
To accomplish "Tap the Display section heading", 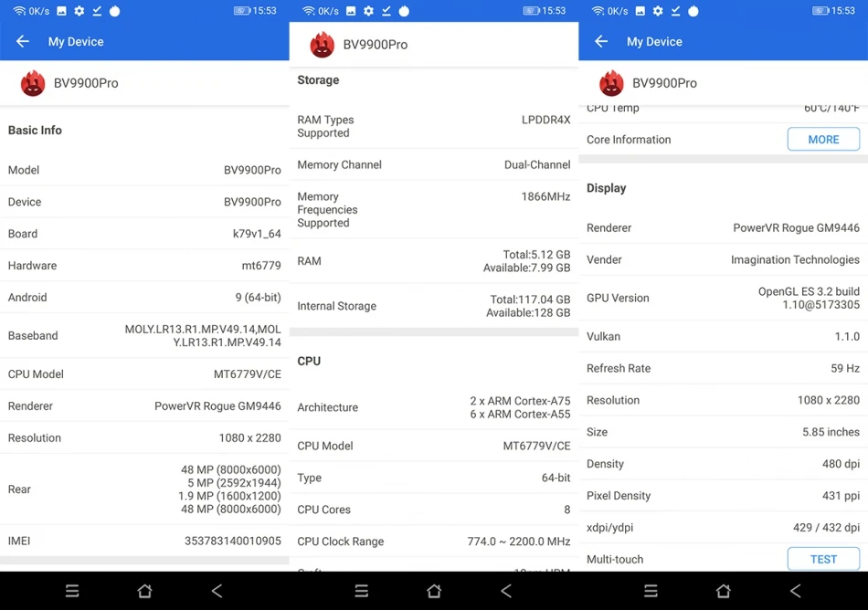I will (606, 188).
